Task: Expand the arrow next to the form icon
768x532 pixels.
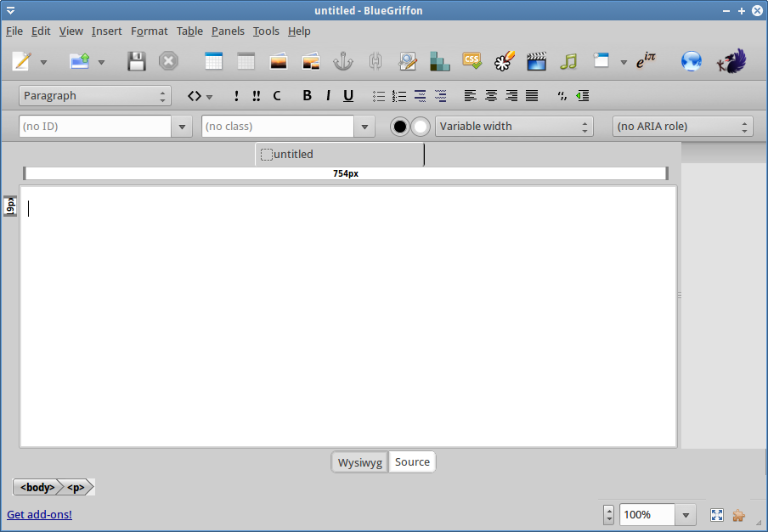Action: [x=624, y=62]
